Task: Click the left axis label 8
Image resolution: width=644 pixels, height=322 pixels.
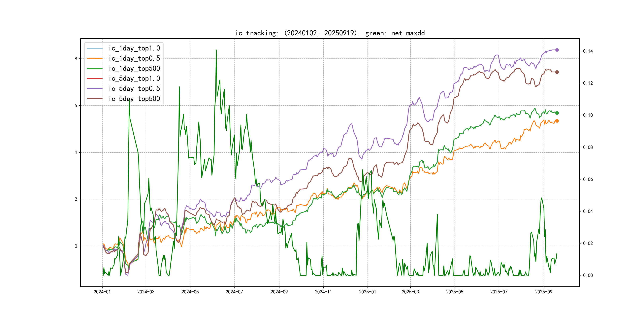Action: [76, 59]
